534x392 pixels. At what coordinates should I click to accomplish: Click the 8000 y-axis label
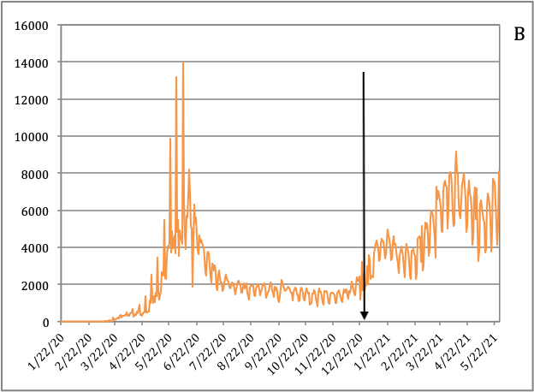[x=35, y=175]
